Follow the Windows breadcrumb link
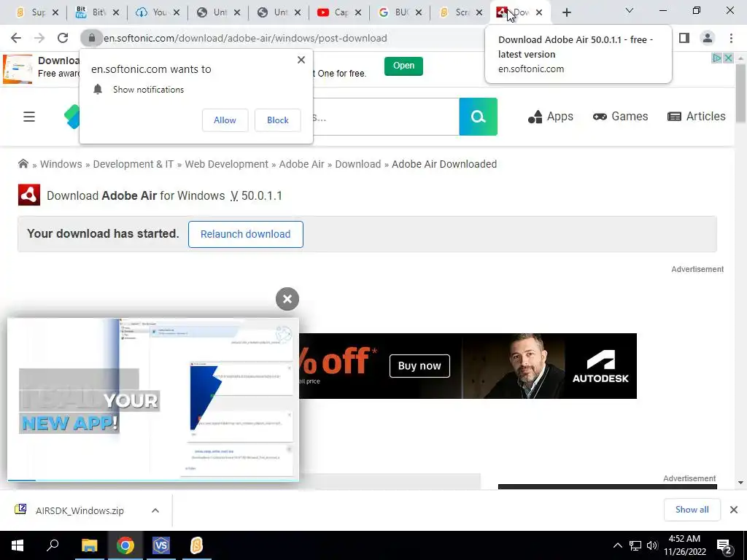This screenshot has width=747, height=560. click(61, 164)
